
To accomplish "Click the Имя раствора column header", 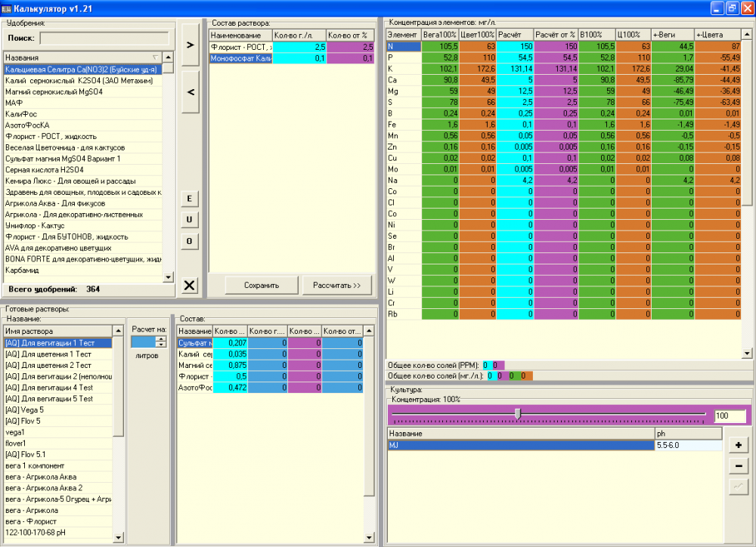I will tap(58, 331).
